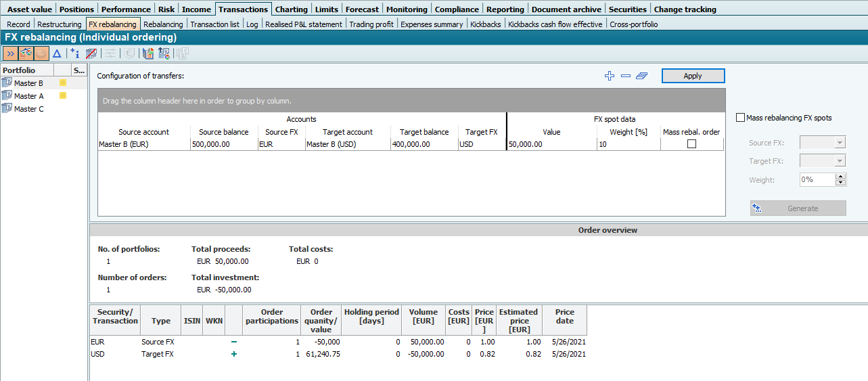Click the double-arrow toolbar icon
Screen dimensions: 868x381
click(11, 53)
